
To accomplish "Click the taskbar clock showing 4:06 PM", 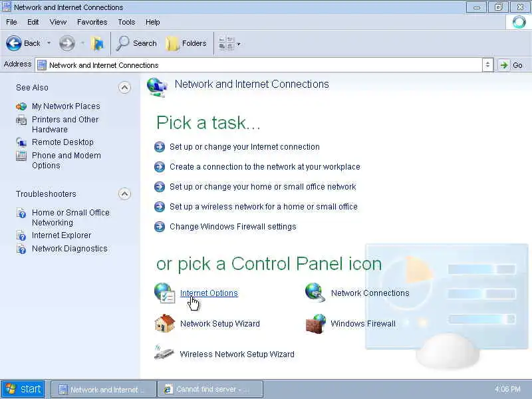I will coord(507,389).
